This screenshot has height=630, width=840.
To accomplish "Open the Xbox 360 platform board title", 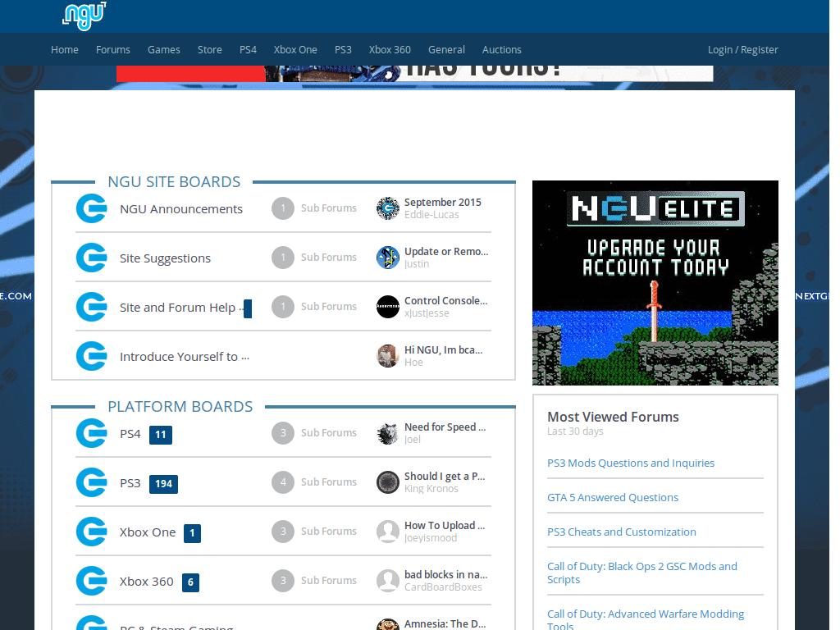I will point(146,582).
